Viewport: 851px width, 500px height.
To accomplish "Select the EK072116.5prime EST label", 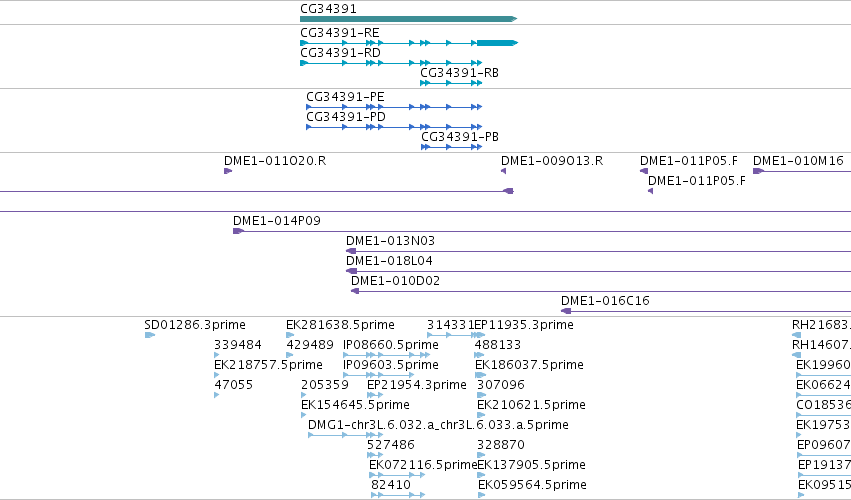I will click(x=423, y=465).
